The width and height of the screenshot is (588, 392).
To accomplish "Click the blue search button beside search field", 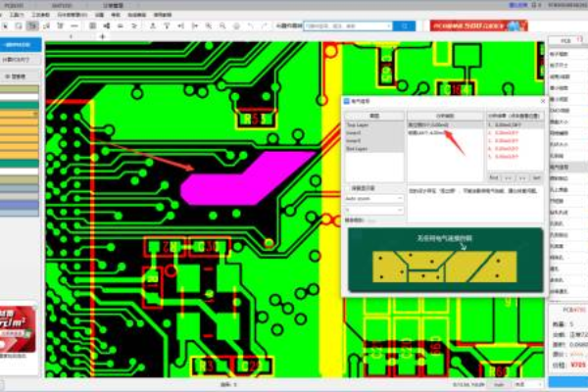I will [x=404, y=25].
